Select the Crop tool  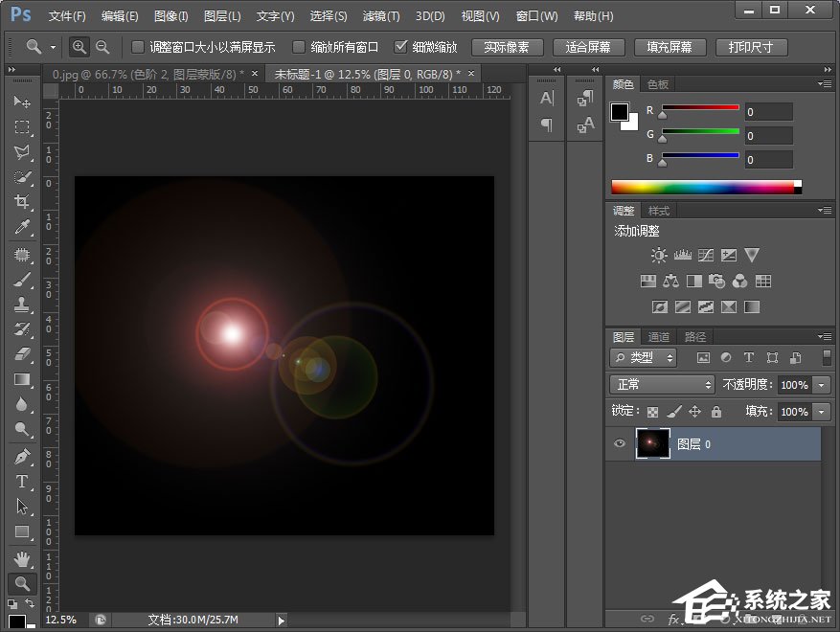pyautogui.click(x=22, y=202)
